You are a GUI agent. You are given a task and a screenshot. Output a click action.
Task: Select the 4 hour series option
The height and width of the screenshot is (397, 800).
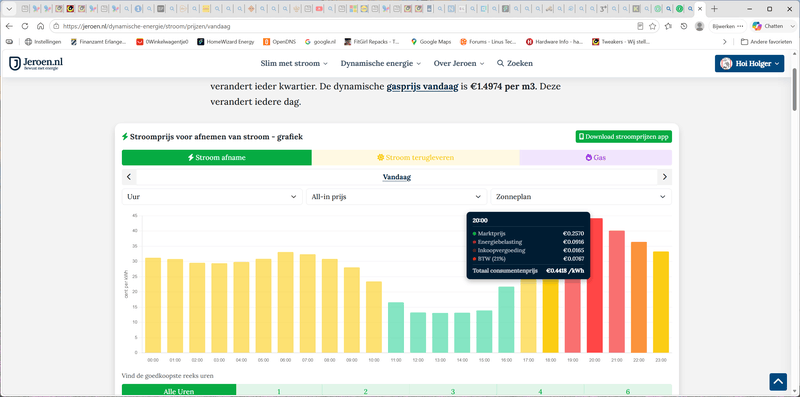pyautogui.click(x=540, y=391)
